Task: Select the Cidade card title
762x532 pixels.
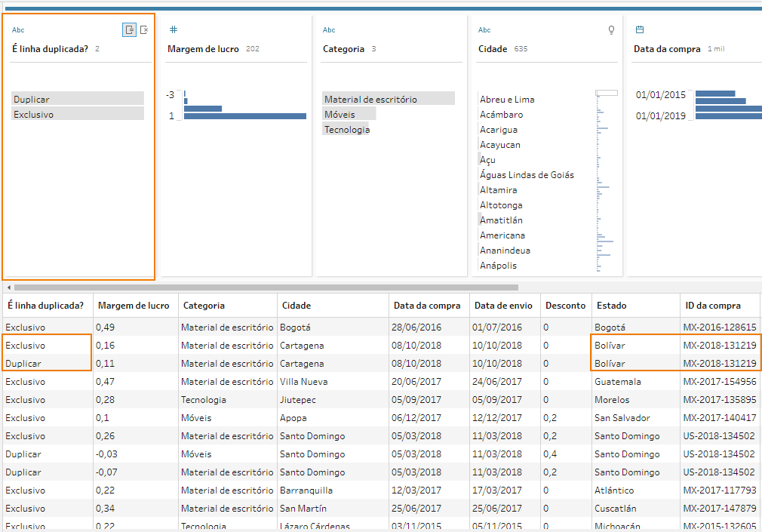Action: tap(493, 48)
